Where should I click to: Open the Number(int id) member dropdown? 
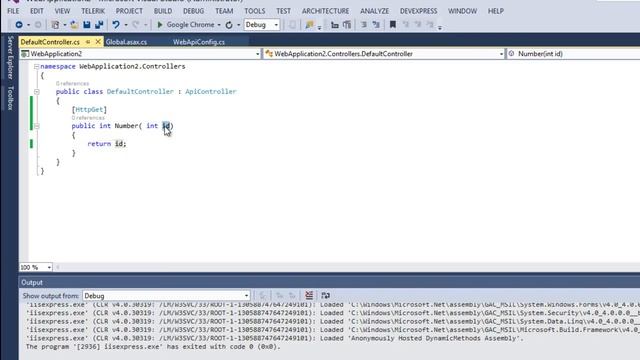(x=573, y=54)
